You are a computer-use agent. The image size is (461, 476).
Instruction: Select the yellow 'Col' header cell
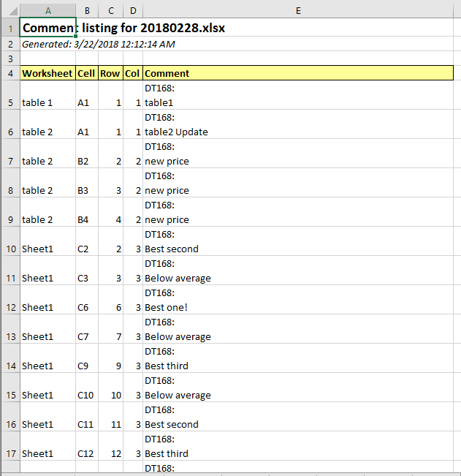click(132, 73)
